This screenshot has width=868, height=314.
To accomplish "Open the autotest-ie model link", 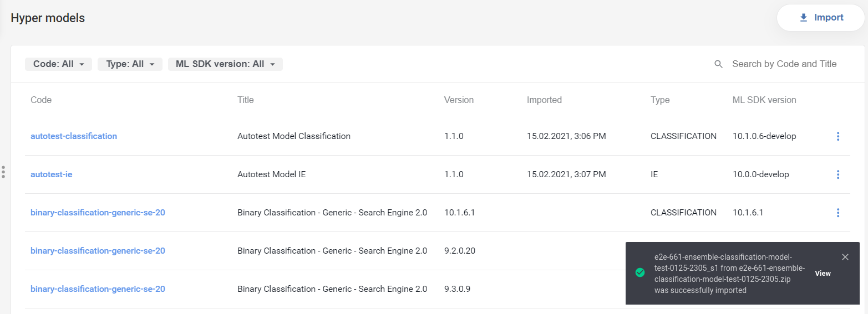I will coord(52,174).
